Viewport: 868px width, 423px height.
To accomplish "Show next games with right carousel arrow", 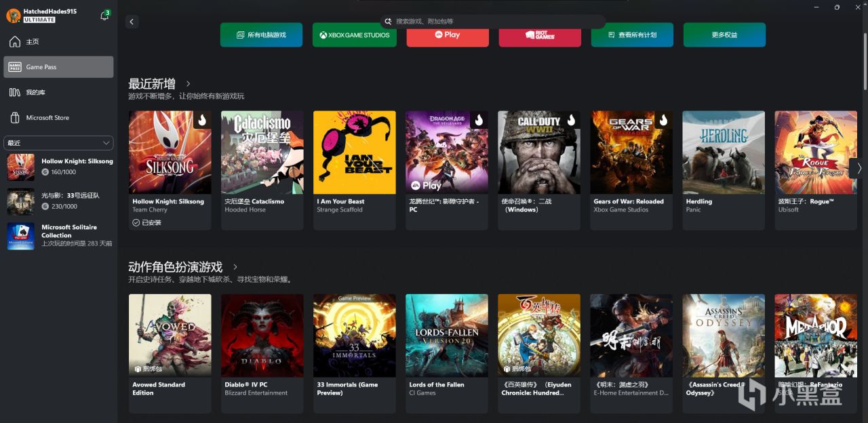I will [x=859, y=168].
